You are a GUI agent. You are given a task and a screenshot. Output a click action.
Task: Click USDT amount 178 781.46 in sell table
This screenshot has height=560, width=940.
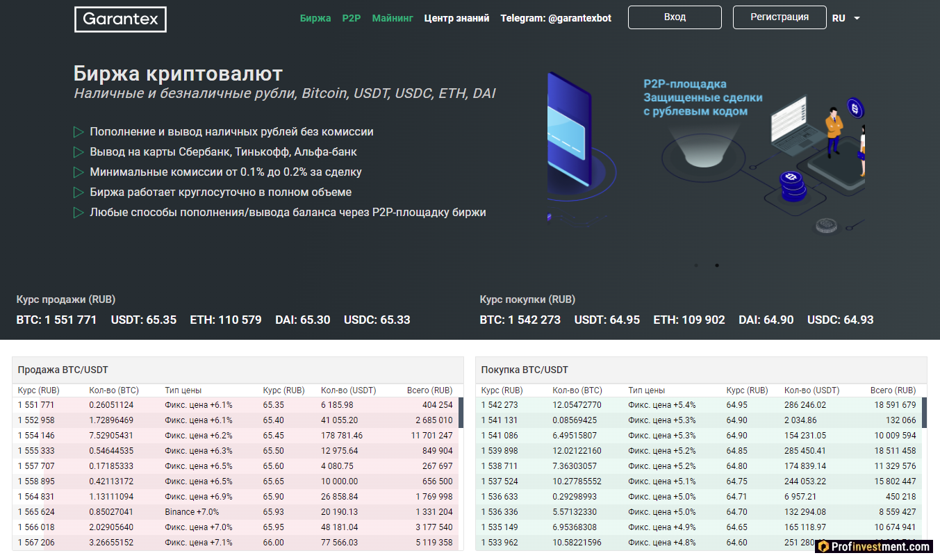pos(342,436)
